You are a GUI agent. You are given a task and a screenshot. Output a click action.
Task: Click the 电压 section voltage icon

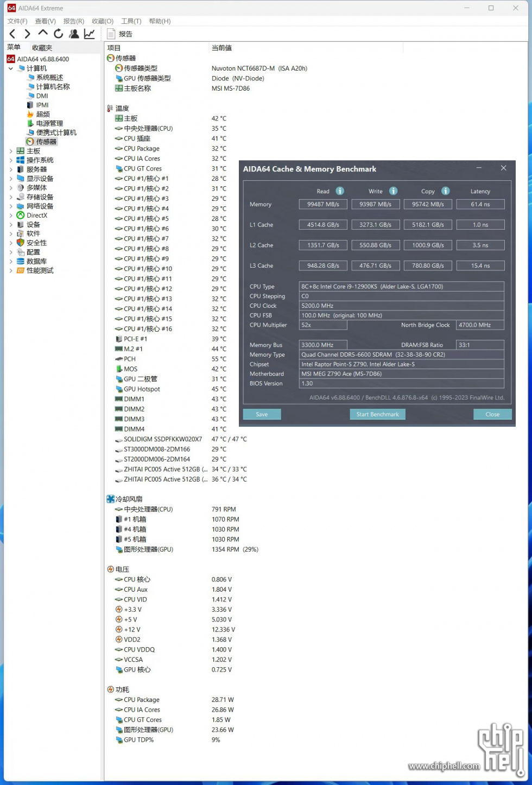click(x=111, y=569)
